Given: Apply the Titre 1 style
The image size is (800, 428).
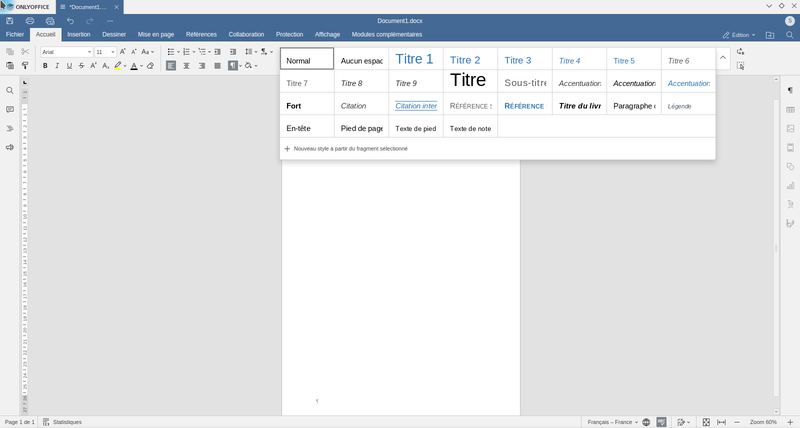Looking at the screenshot, I should coord(415,60).
